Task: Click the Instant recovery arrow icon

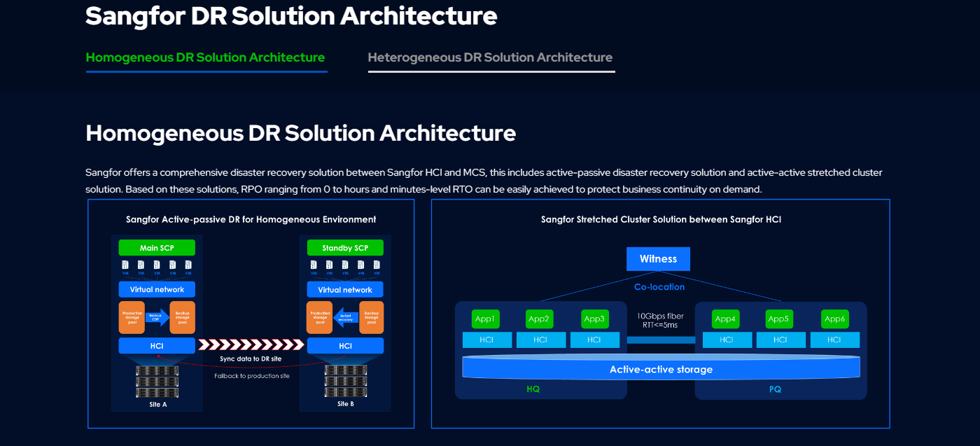Action: (x=345, y=316)
